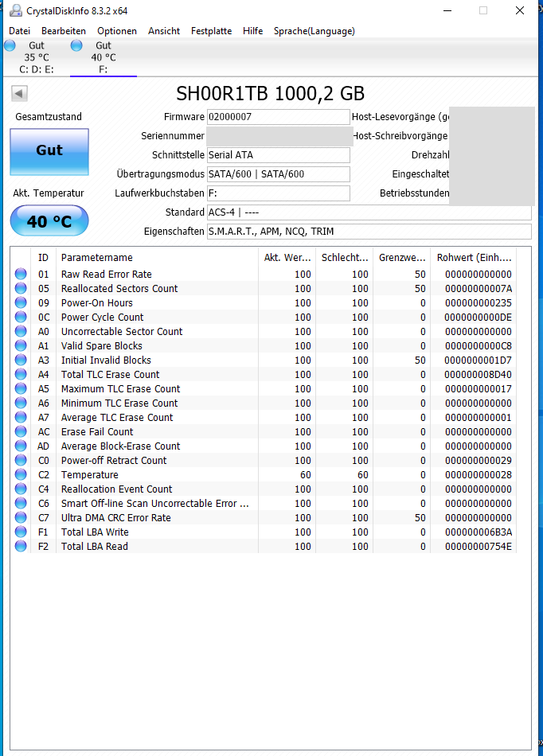This screenshot has width=543, height=756.
Task: Open the Bearbeiten menu
Action: (x=64, y=31)
